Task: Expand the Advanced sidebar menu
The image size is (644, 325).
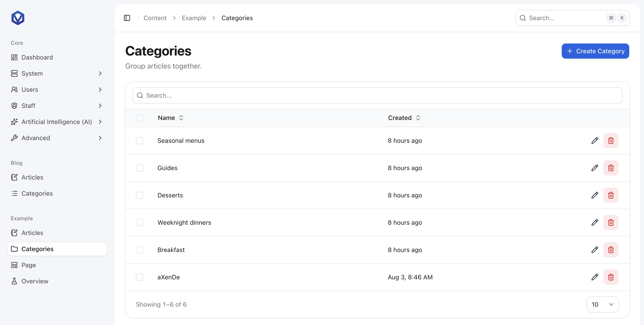Action: click(57, 138)
